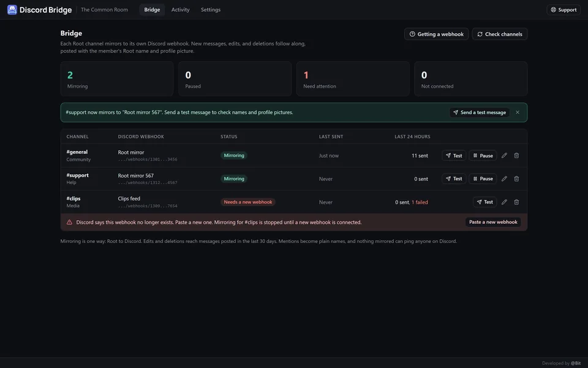Click The Common Room community name
Screen dimensions: 588x368
[x=104, y=10]
